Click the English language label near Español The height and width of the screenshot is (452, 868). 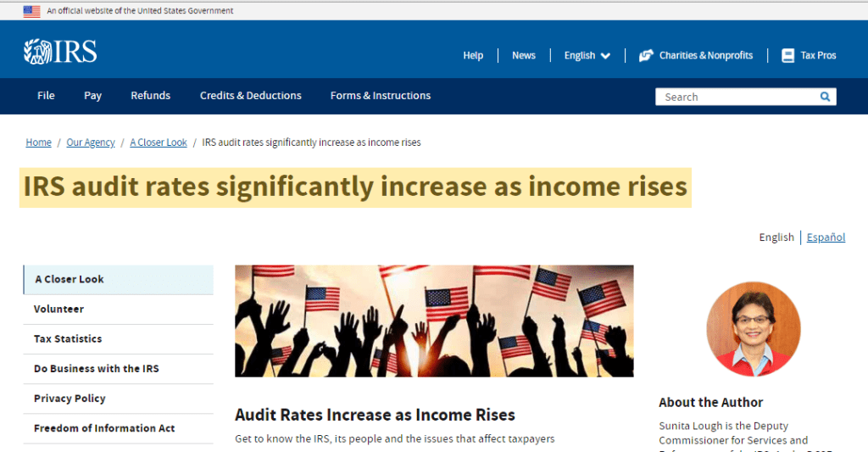pyautogui.click(x=776, y=237)
